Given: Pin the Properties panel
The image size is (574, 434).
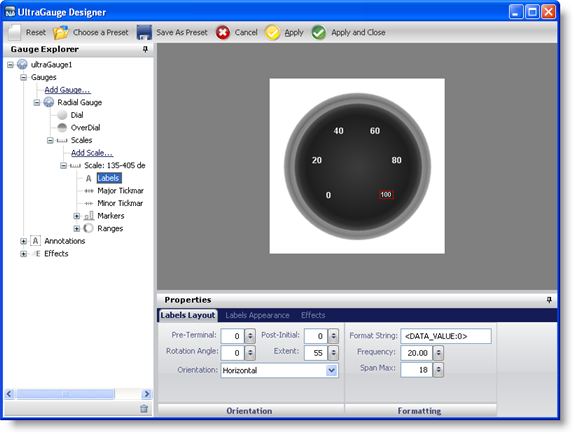Looking at the screenshot, I should pos(549,300).
